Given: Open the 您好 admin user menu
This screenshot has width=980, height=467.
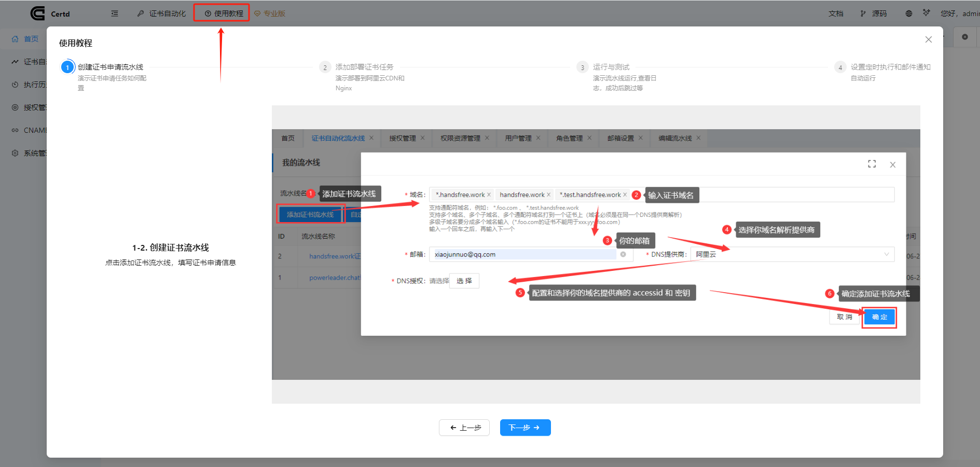Looking at the screenshot, I should coord(959,13).
